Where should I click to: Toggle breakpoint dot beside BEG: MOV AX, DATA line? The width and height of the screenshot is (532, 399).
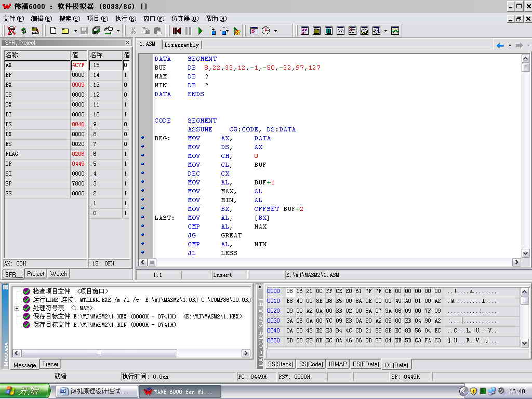click(x=143, y=137)
